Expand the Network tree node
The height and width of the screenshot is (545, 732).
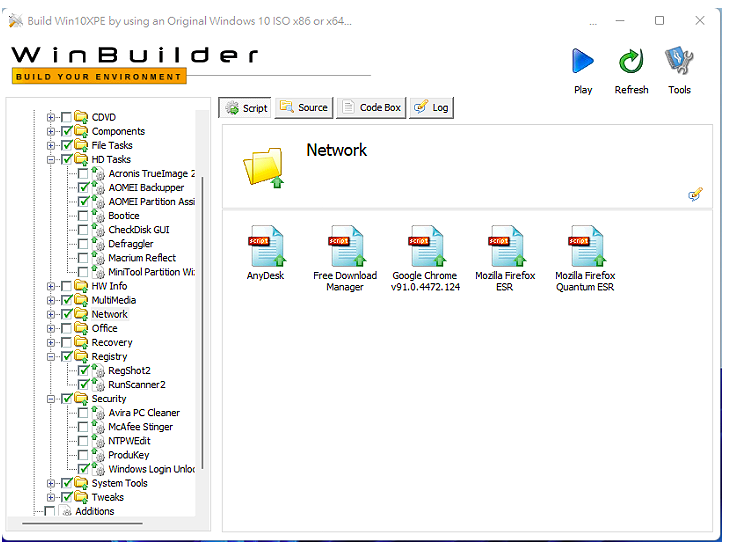click(x=50, y=314)
